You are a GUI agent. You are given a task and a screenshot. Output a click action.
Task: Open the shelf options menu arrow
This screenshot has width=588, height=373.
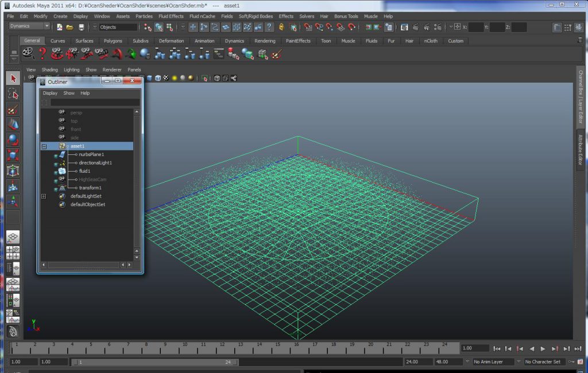14,58
